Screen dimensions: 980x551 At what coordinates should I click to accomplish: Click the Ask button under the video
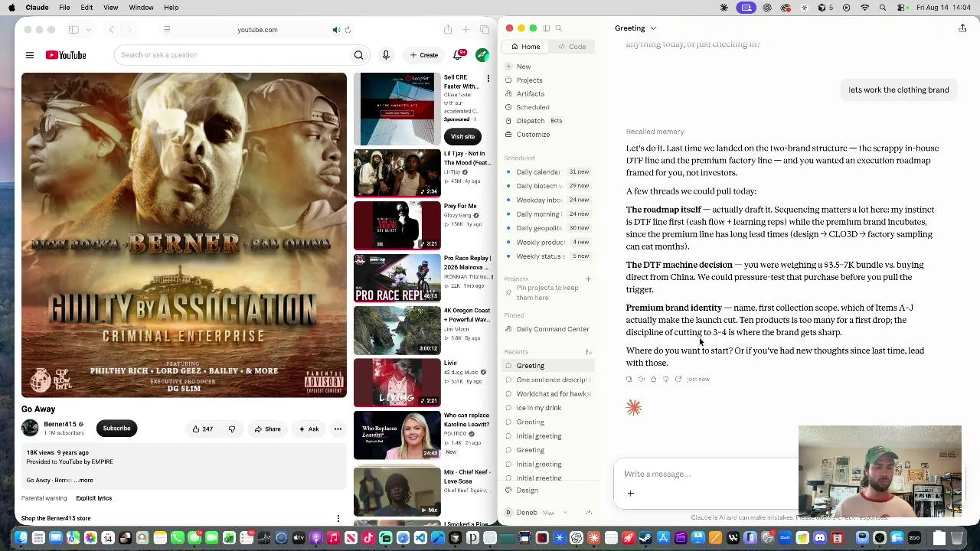(309, 429)
